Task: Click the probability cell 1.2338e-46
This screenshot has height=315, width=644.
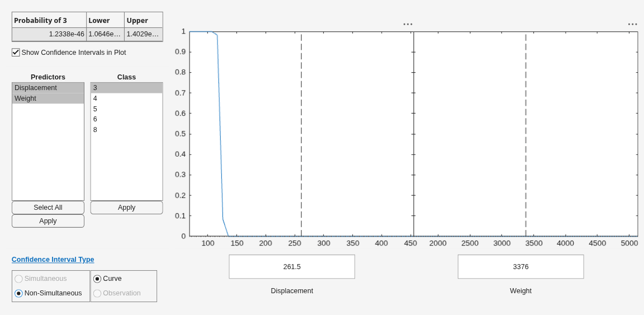Action: (x=49, y=34)
